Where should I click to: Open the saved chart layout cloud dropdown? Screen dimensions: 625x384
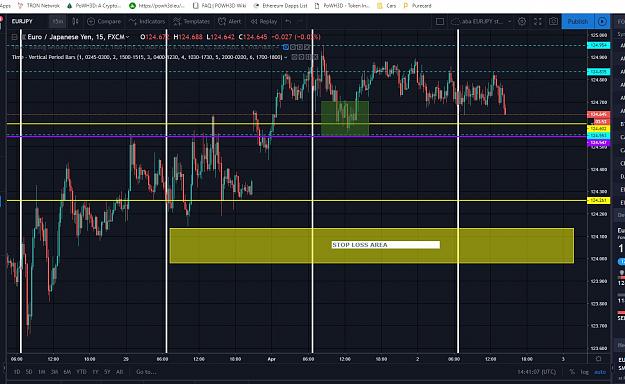click(x=481, y=21)
